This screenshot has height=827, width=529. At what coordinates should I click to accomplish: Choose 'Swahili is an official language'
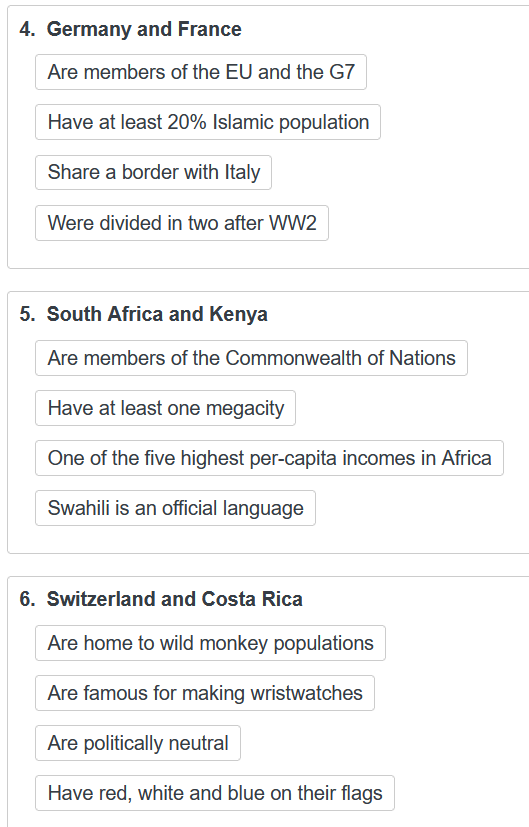click(x=176, y=508)
